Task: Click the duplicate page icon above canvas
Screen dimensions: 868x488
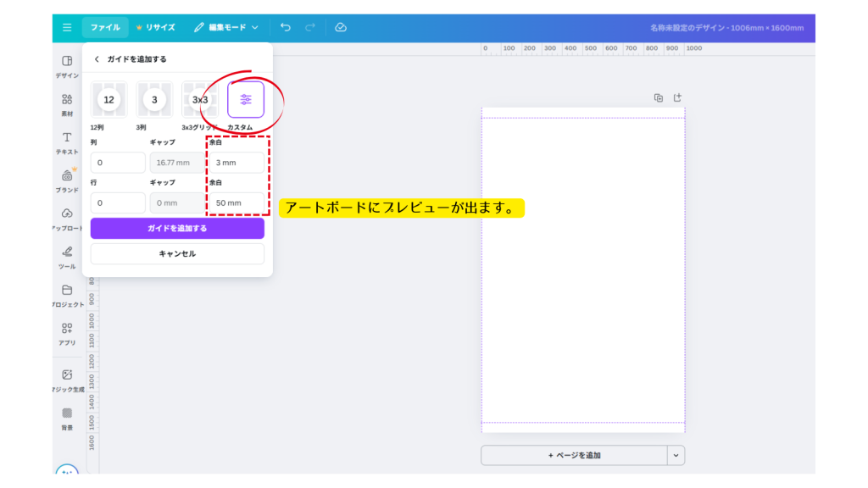Action: 659,97
